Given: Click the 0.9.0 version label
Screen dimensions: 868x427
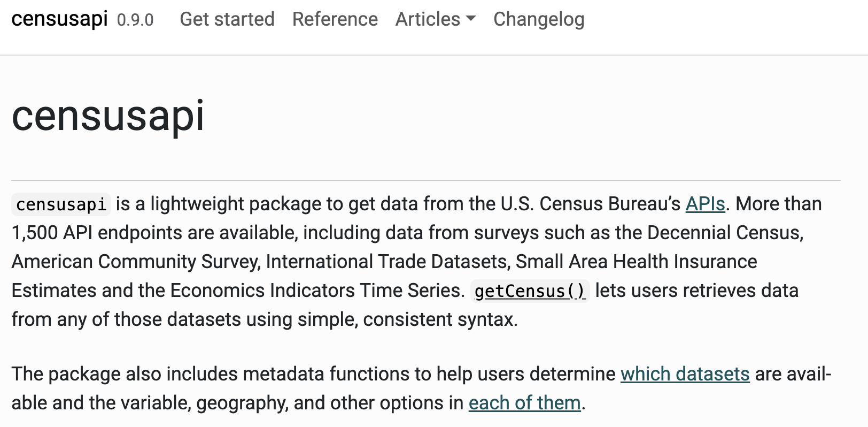Looking at the screenshot, I should [x=135, y=20].
